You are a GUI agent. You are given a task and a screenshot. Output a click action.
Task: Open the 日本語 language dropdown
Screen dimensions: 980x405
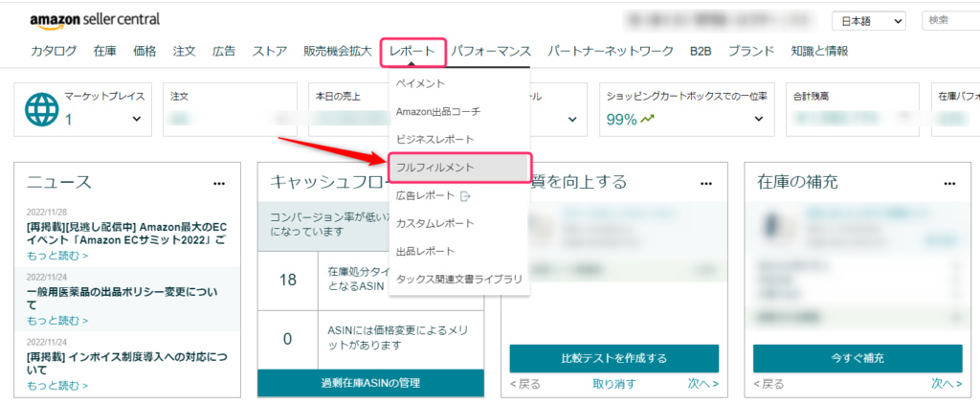(869, 21)
